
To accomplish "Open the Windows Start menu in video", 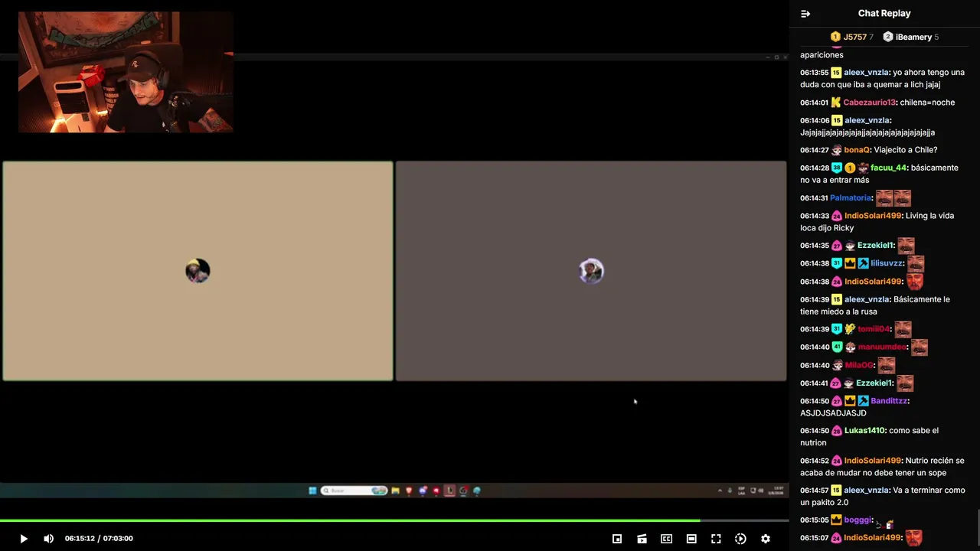I will tap(312, 491).
